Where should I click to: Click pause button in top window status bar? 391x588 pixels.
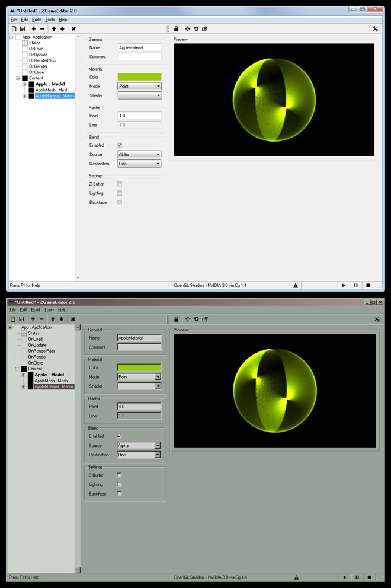coord(356,285)
